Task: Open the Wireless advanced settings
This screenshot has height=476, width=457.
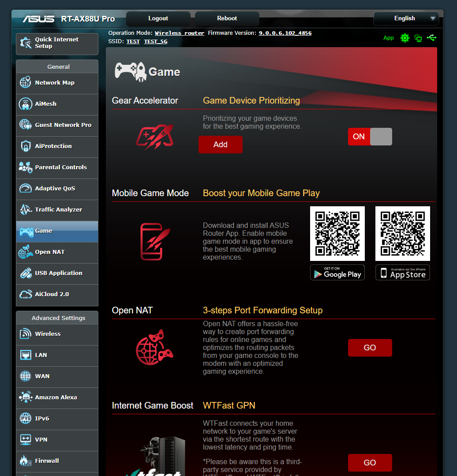Action: pos(57,334)
